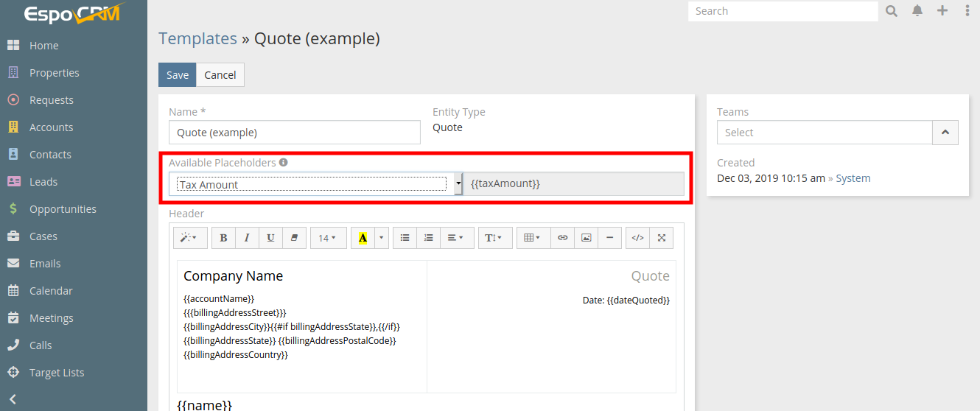Click the eraser remove-formatting icon
Viewport: 980px width, 411px height.
(x=294, y=238)
